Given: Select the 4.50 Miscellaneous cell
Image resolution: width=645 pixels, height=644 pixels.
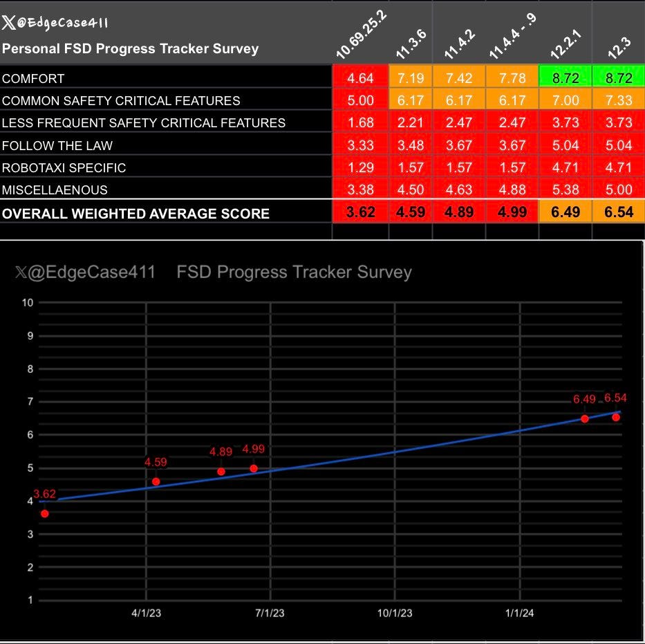Looking at the screenshot, I should point(411,189).
